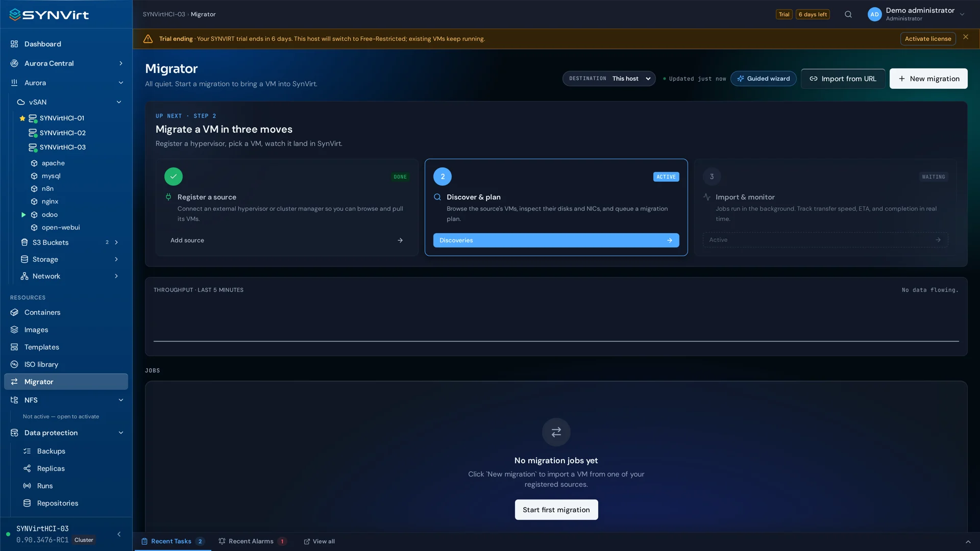Collapse the sidebar with the left chevron
Screen dimensions: 980x551
(x=119, y=534)
